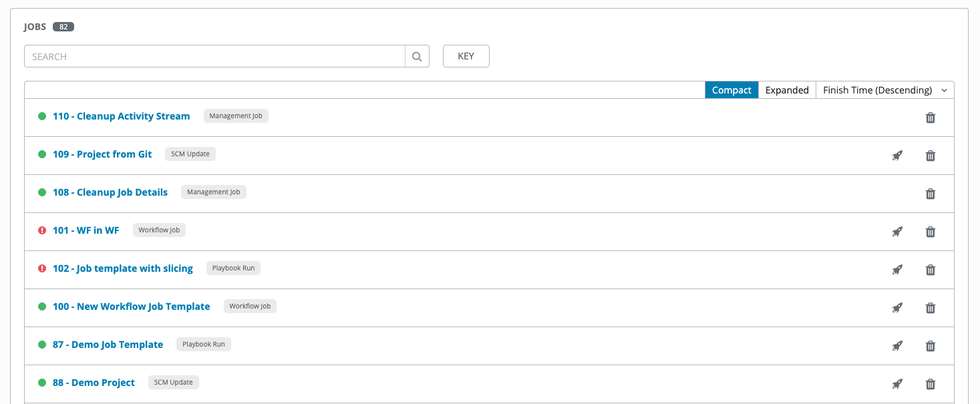Click the green status dot for job 87
This screenshot has height=404, width=980.
pos(42,345)
